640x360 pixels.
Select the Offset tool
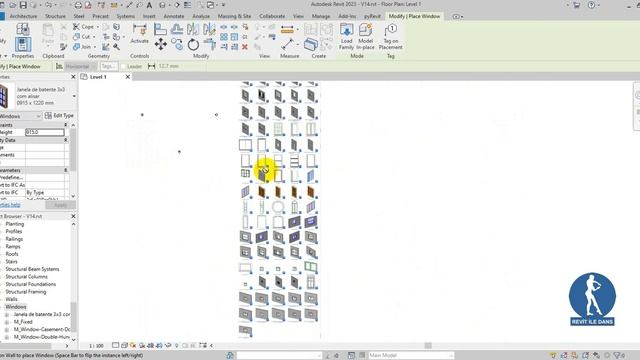[177, 29]
